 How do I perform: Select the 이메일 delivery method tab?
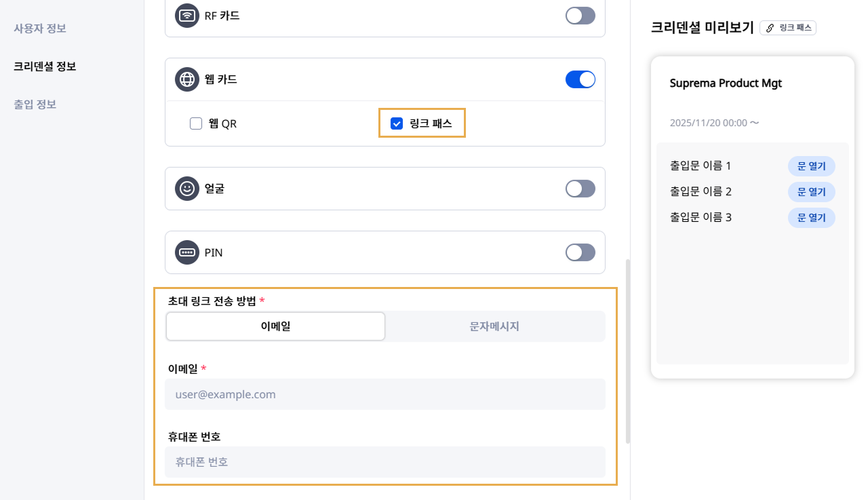[275, 326]
